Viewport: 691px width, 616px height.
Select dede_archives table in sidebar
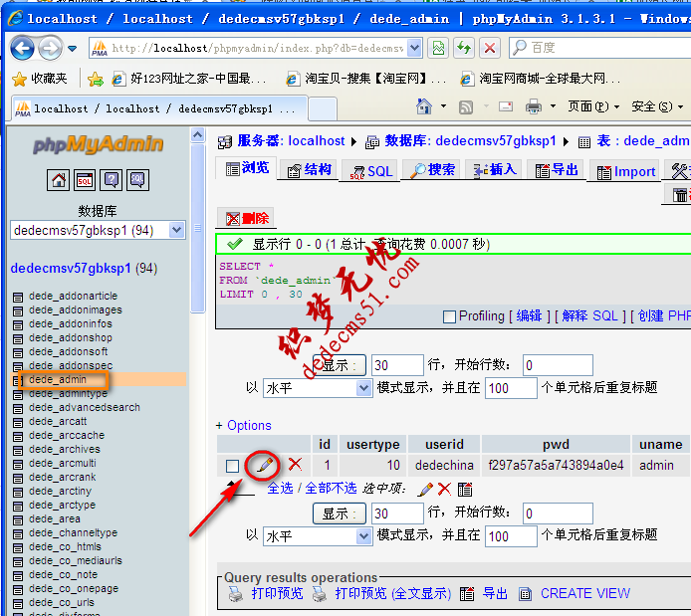click(65, 449)
